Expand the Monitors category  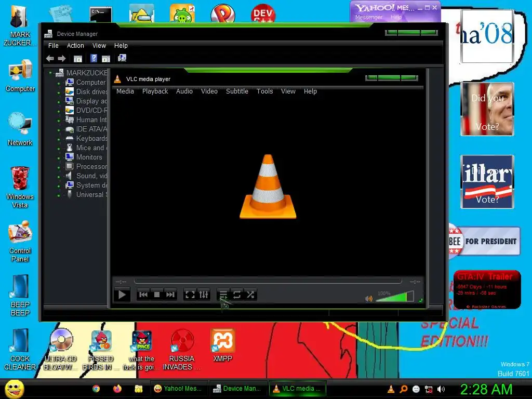pyautogui.click(x=59, y=157)
